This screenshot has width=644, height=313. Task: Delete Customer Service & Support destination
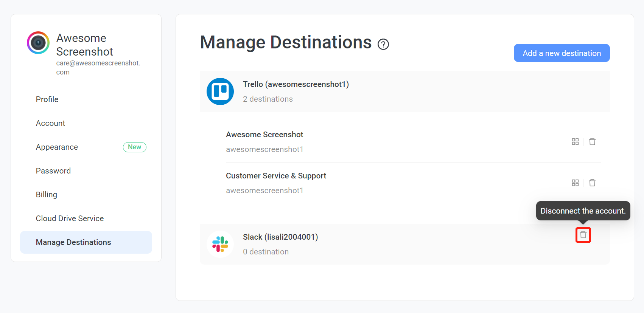593,183
